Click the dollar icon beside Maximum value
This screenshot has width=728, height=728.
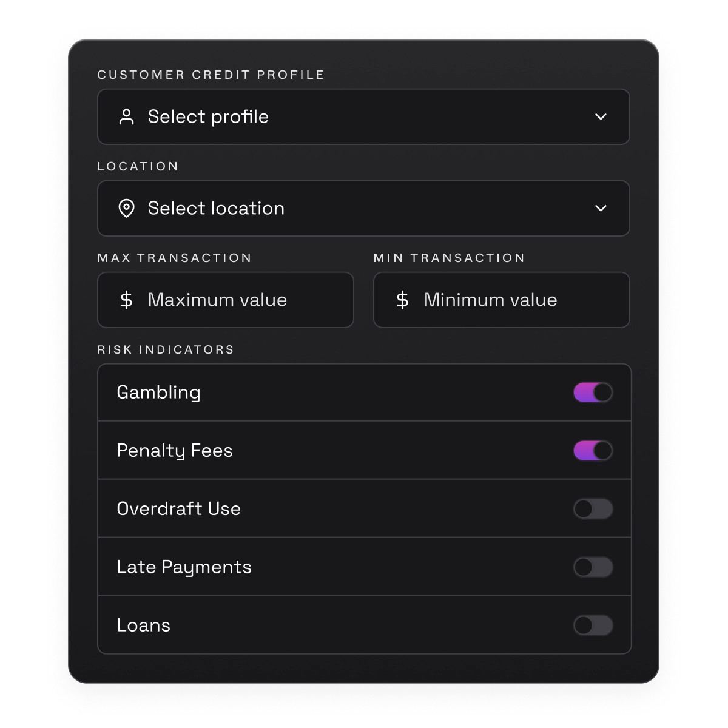[x=126, y=300]
